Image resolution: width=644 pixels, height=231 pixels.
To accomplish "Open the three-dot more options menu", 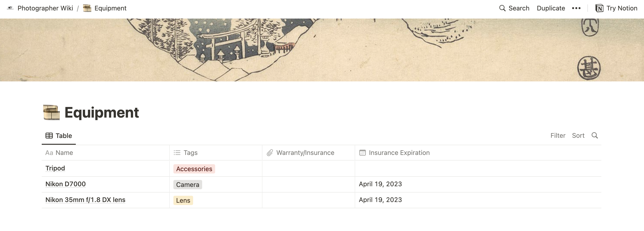I will coord(576,8).
